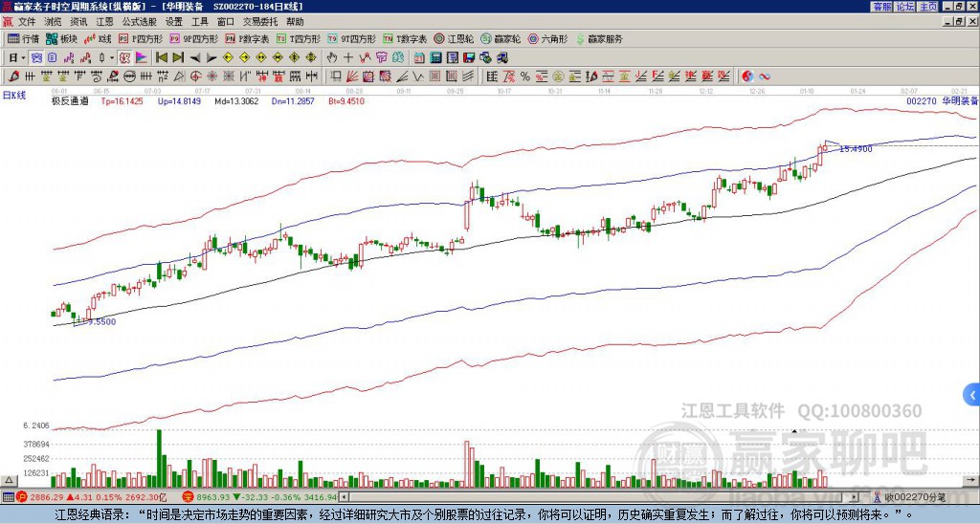Click the 极反通道 indicator label
The height and width of the screenshot is (524, 980).
point(70,100)
